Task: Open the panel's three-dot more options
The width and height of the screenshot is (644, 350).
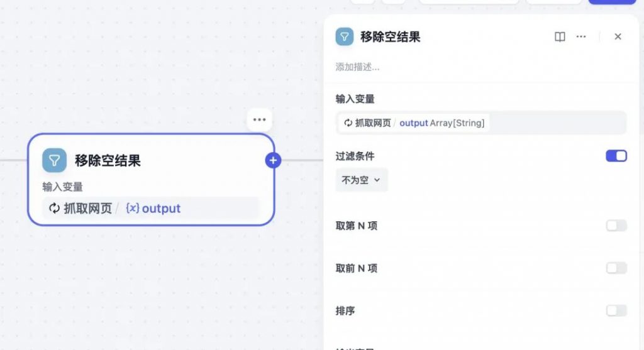Action: (581, 36)
